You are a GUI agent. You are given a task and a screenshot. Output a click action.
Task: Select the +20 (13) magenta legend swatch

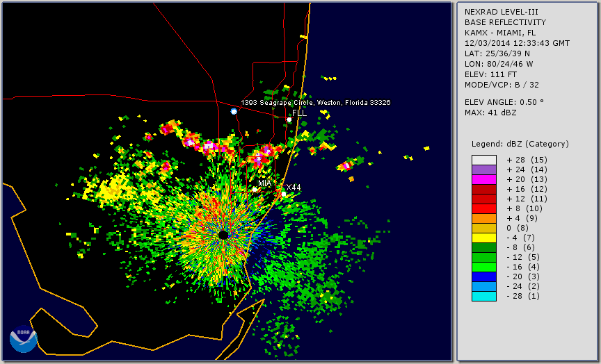pyautogui.click(x=484, y=179)
